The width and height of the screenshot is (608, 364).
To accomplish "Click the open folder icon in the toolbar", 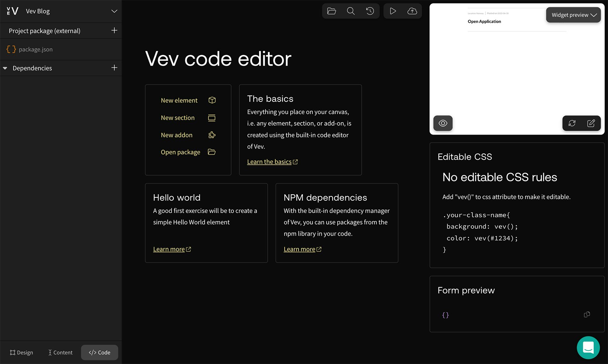I will pyautogui.click(x=332, y=11).
